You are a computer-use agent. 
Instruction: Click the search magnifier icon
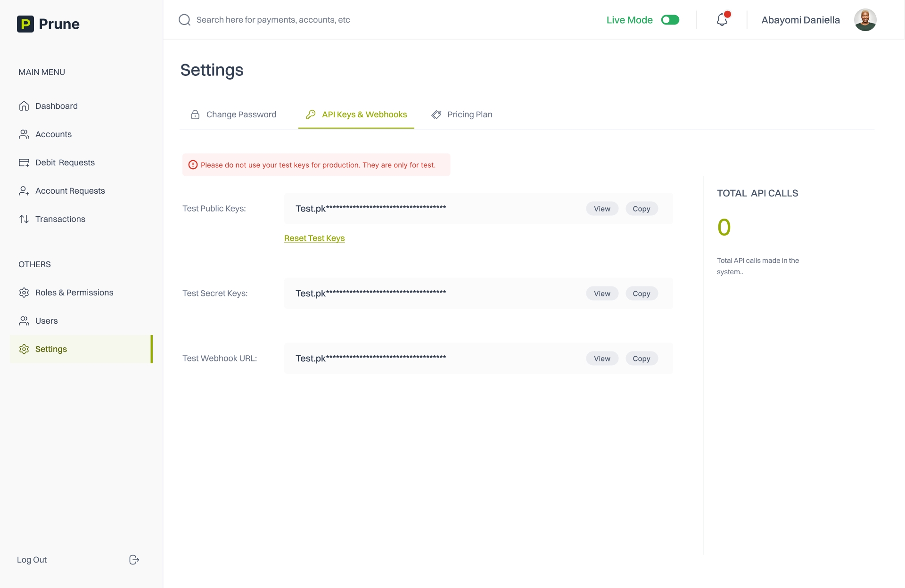pyautogui.click(x=184, y=20)
